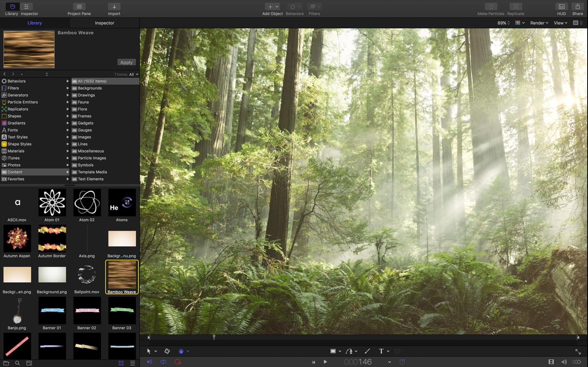The height and width of the screenshot is (367, 588).
Task: Select the Behaviors category
Action: (35, 81)
